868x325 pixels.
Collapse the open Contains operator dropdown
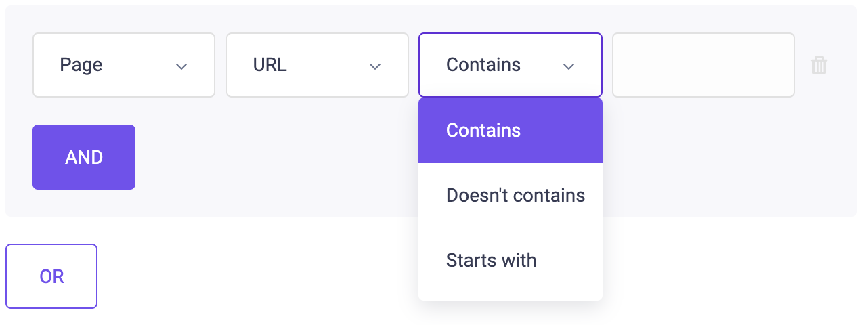pyautogui.click(x=511, y=65)
